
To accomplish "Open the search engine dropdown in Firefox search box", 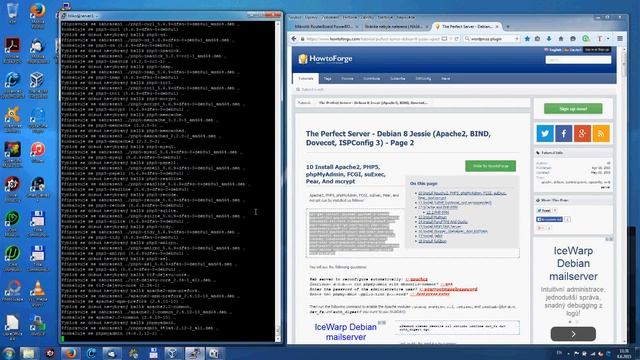I will 468,39.
